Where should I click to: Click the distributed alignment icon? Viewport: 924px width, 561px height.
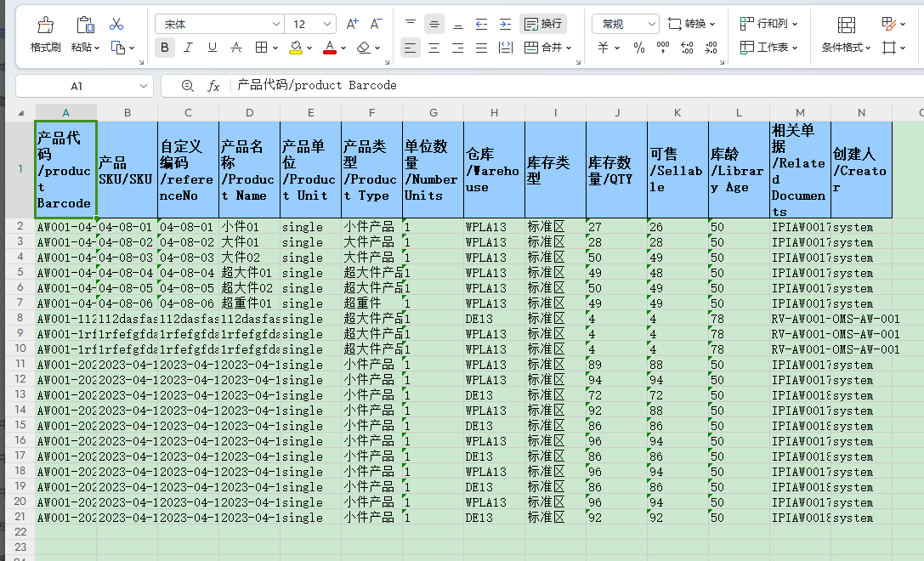pos(505,48)
